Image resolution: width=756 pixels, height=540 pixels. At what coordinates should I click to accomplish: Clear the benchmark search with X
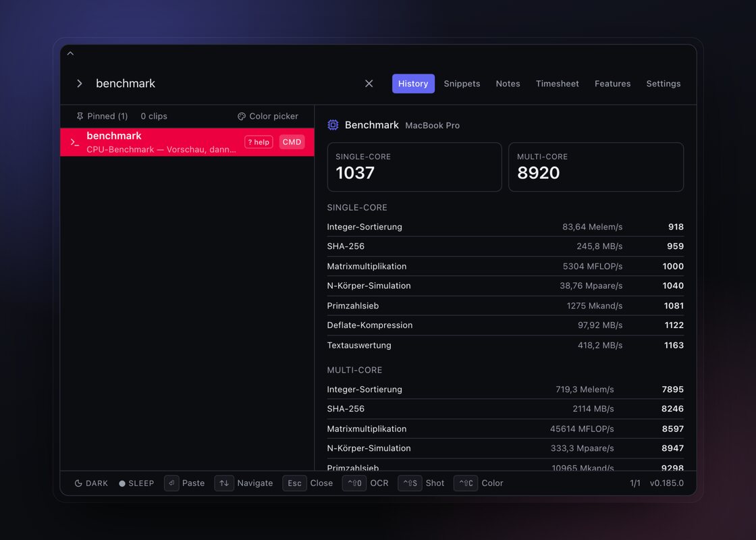369,84
